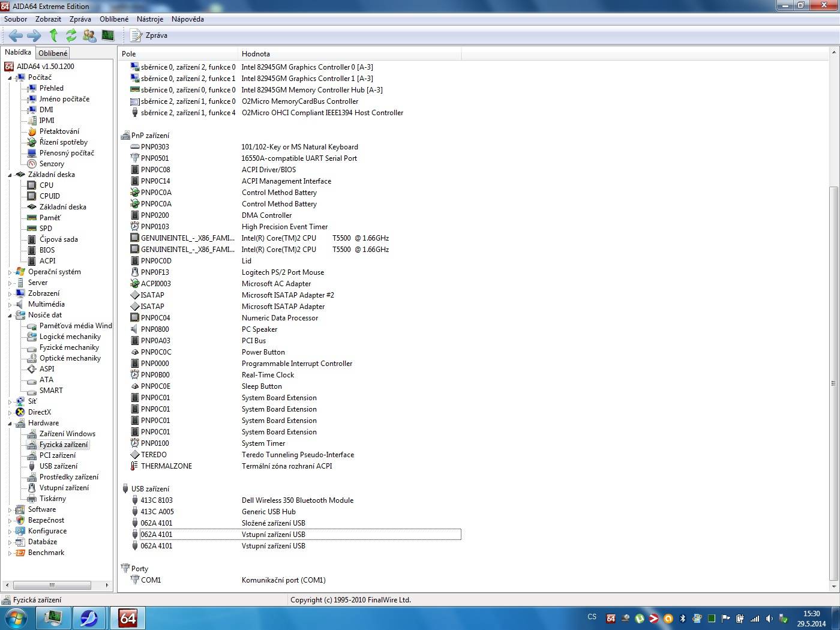Image resolution: width=840 pixels, height=630 pixels.
Task: Click the Forward arrow toolbar icon
Action: tap(34, 35)
